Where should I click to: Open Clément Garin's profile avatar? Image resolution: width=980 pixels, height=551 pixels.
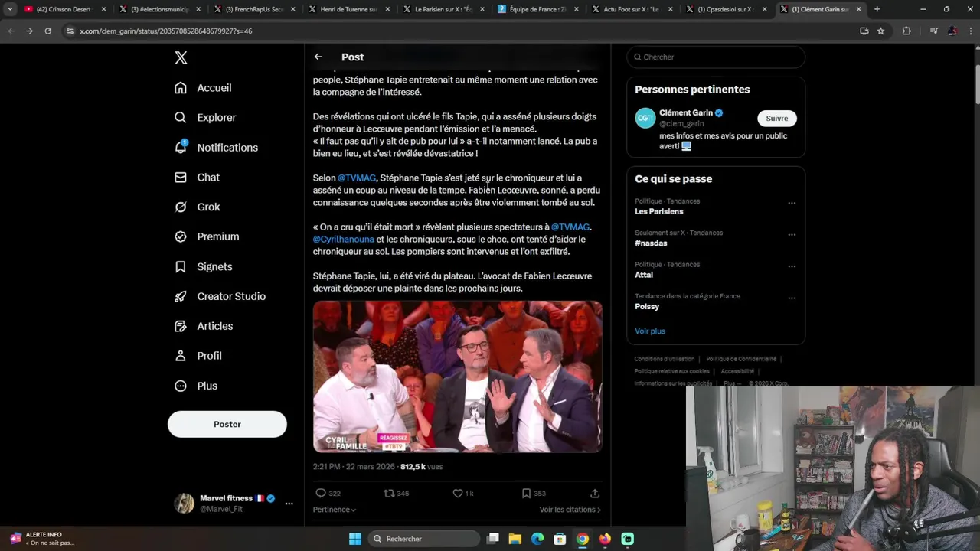645,118
